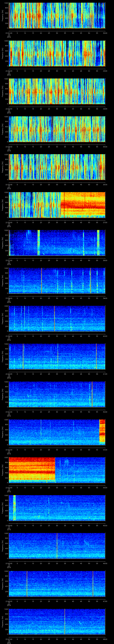This screenshot has width=114, height=644.
Task: Click the red broadband noise block in 23:36 panel
Action: click(x=83, y=205)
